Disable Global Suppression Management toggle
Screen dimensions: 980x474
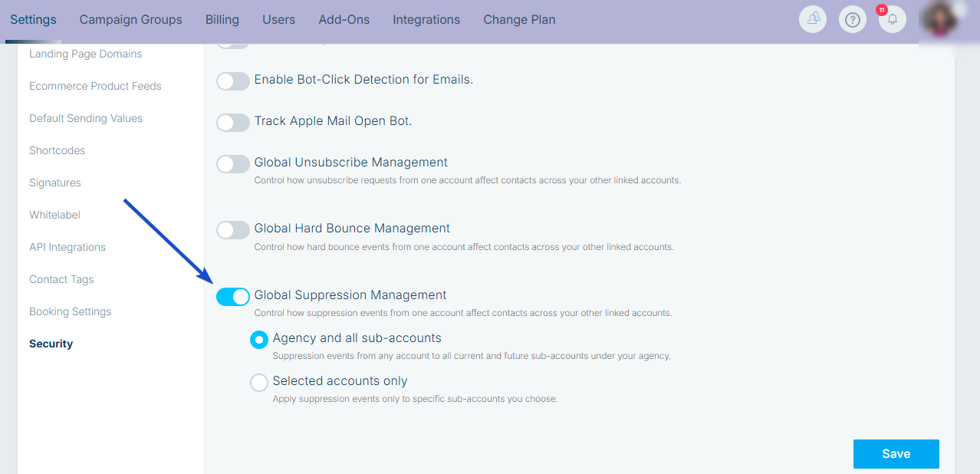coord(233,296)
